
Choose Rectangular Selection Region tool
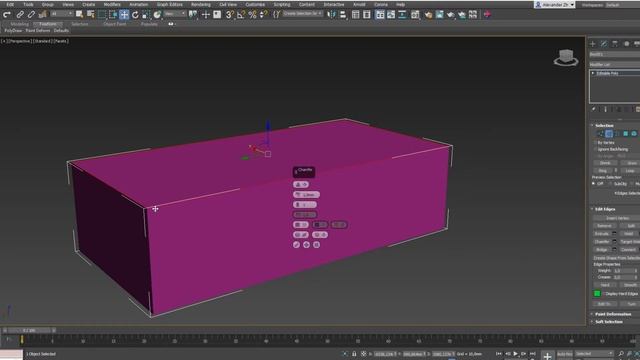pos(102,15)
